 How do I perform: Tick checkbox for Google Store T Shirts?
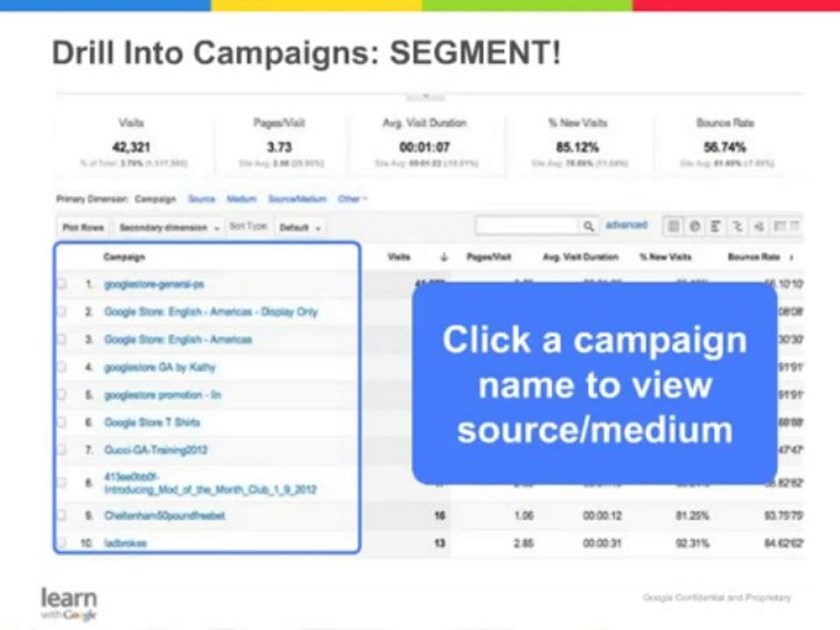pyautogui.click(x=61, y=423)
